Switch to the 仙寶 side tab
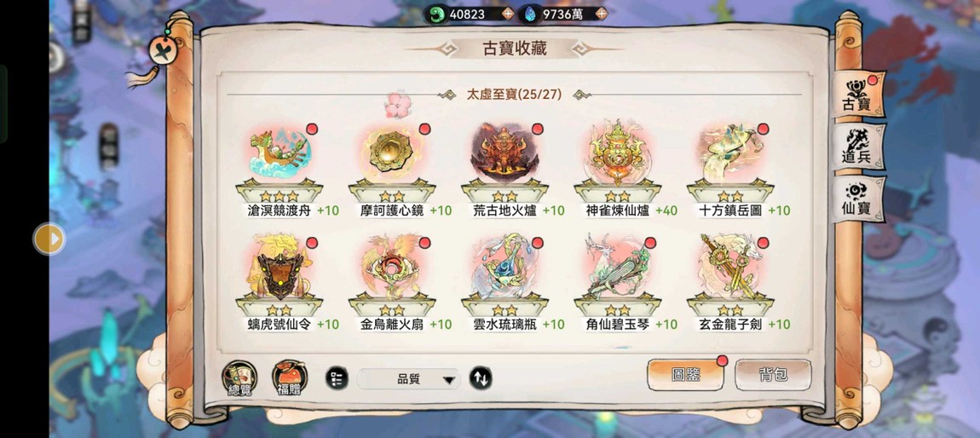The image size is (980, 438). click(x=857, y=199)
